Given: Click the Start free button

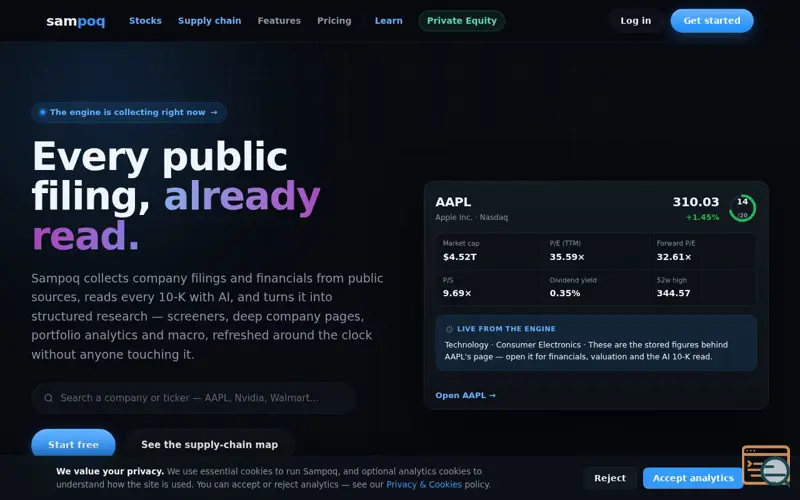Looking at the screenshot, I should pyautogui.click(x=73, y=444).
